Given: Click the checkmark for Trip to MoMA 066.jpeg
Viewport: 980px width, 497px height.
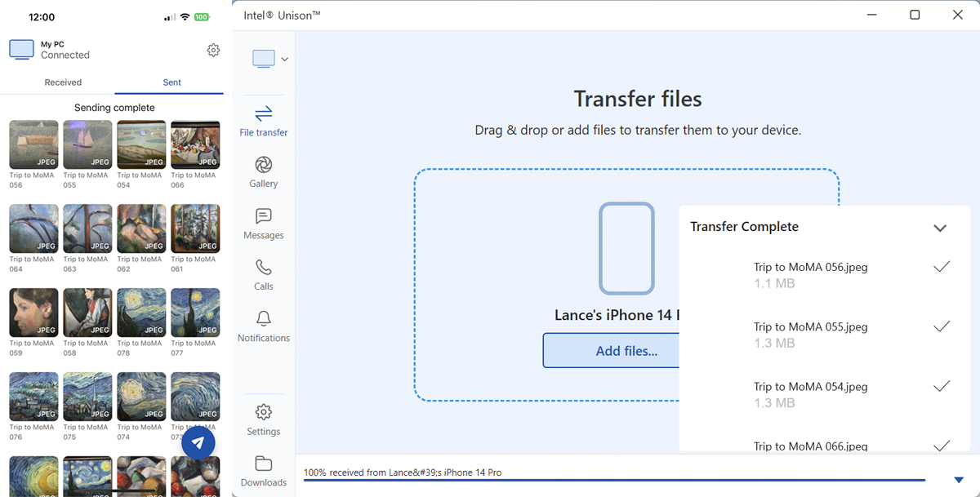Looking at the screenshot, I should pyautogui.click(x=942, y=446).
